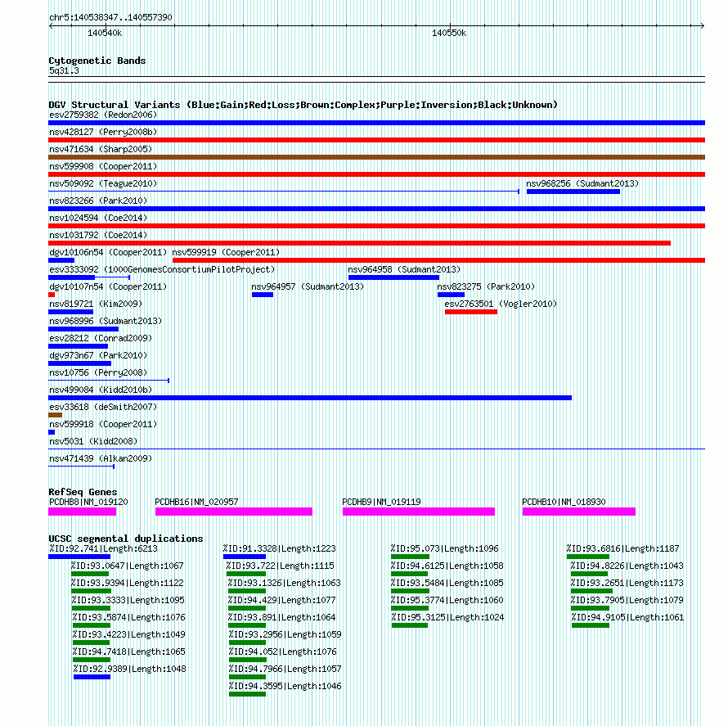The width and height of the screenshot is (728, 726).
Task: Open the nsv599908 (Cooper2011) variant label
Action: [x=103, y=166]
